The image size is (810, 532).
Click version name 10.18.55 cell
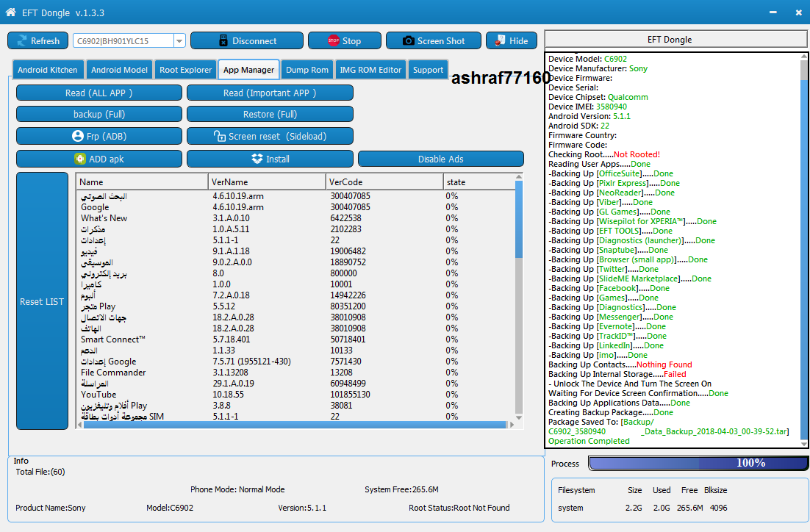tap(229, 394)
